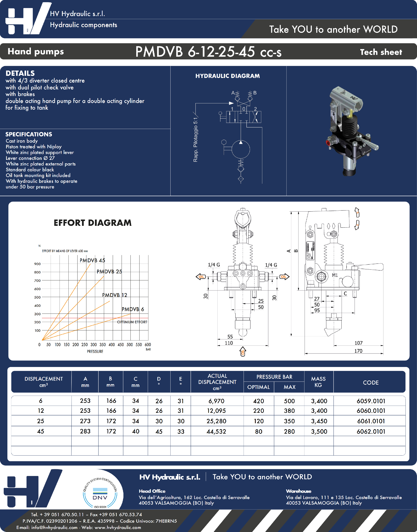This screenshot has height=532, width=417.
Task: Click the 3D pump product rendering
Action: click(x=352, y=131)
